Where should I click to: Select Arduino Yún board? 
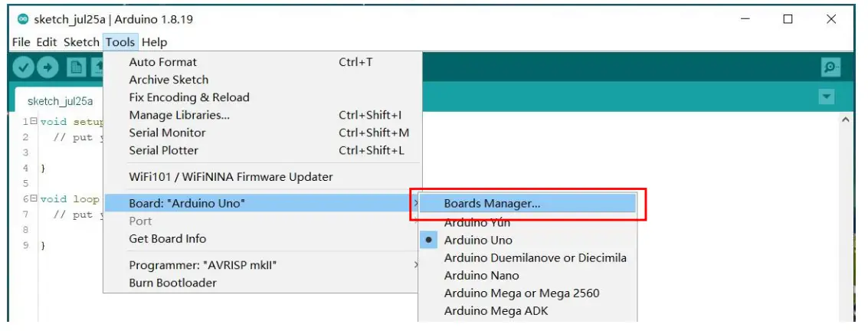pos(528,222)
